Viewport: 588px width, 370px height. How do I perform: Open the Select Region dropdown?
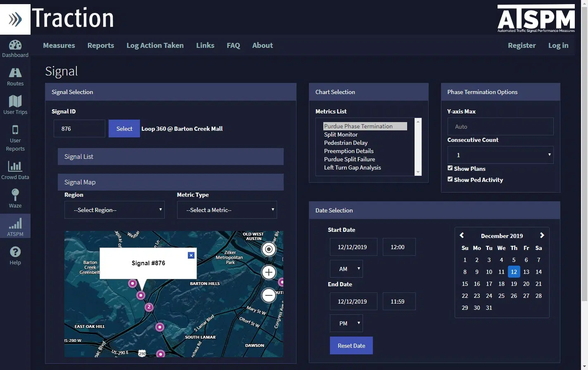[x=114, y=210]
